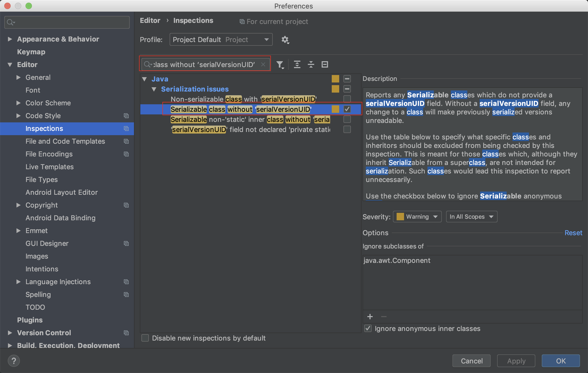Viewport: 588px width, 373px height.
Task: Enable Disable new inspections by default
Action: pos(145,338)
